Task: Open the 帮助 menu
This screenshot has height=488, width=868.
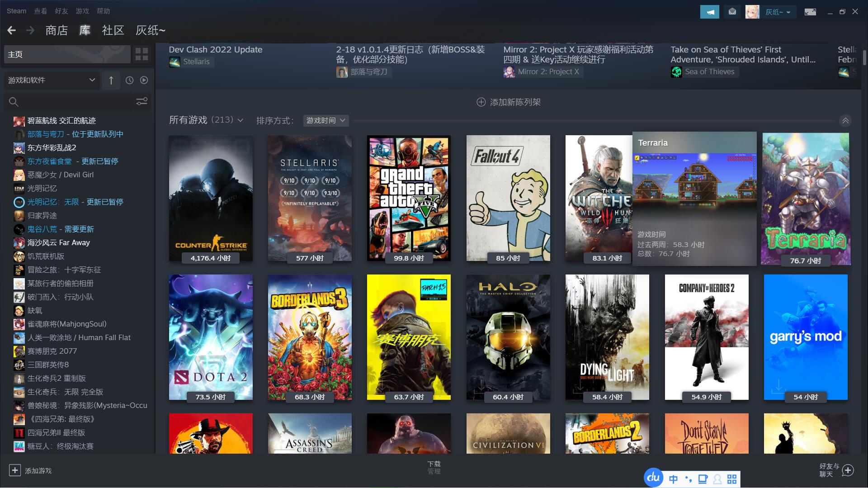Action: tap(103, 11)
